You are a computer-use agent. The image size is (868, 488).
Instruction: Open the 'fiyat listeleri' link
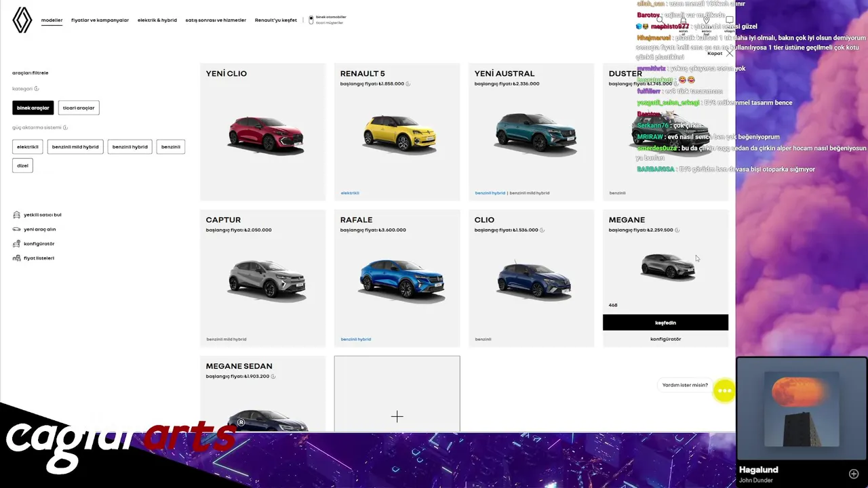(39, 258)
